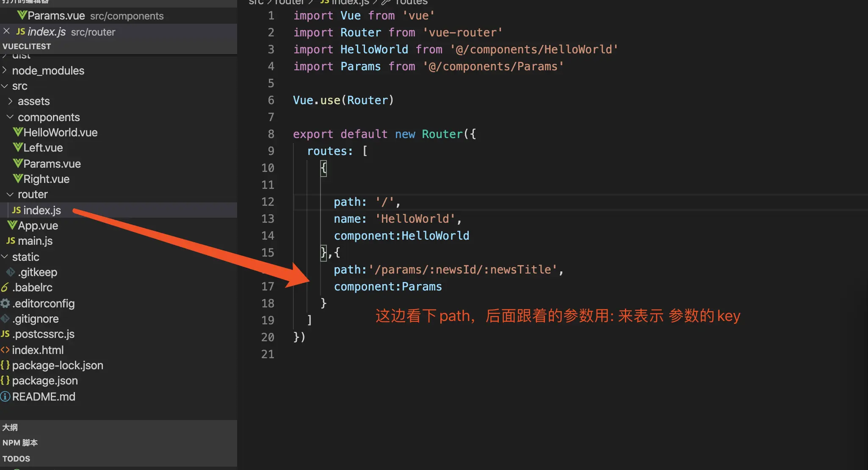Open the NPM 脚本 panel section
This screenshot has width=868, height=470.
(20, 442)
